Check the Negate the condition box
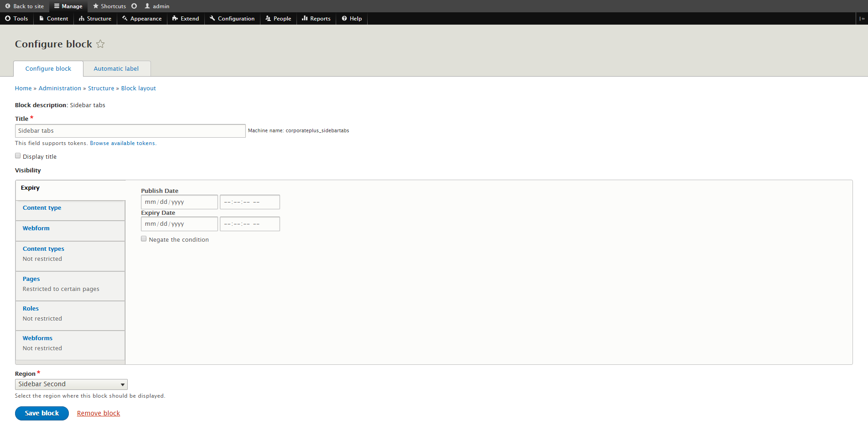The width and height of the screenshot is (868, 441). (x=144, y=239)
